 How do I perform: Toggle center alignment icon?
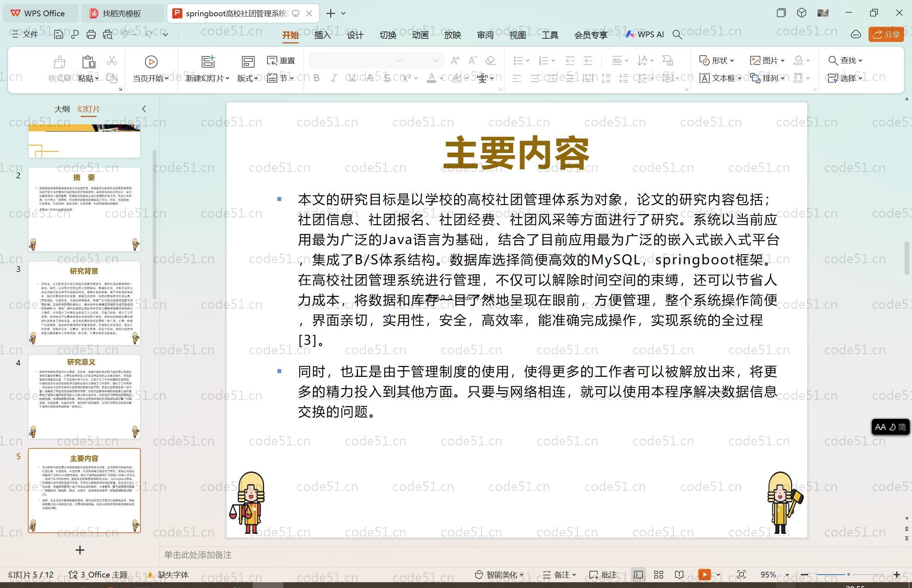535,79
